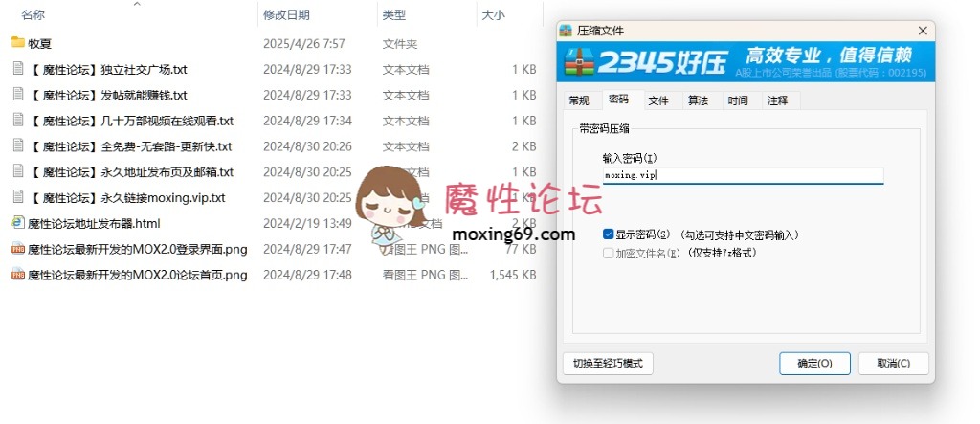The height and width of the screenshot is (424, 980).
Task: Click the 2345好压 banner logo
Action: (x=646, y=61)
